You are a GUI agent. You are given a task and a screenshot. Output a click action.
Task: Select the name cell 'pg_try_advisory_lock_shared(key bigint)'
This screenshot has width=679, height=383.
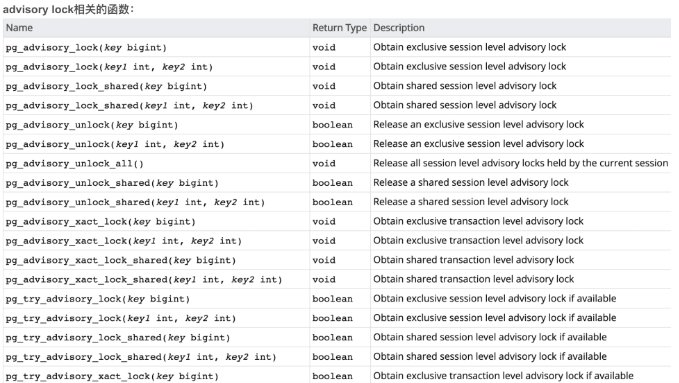click(x=118, y=338)
